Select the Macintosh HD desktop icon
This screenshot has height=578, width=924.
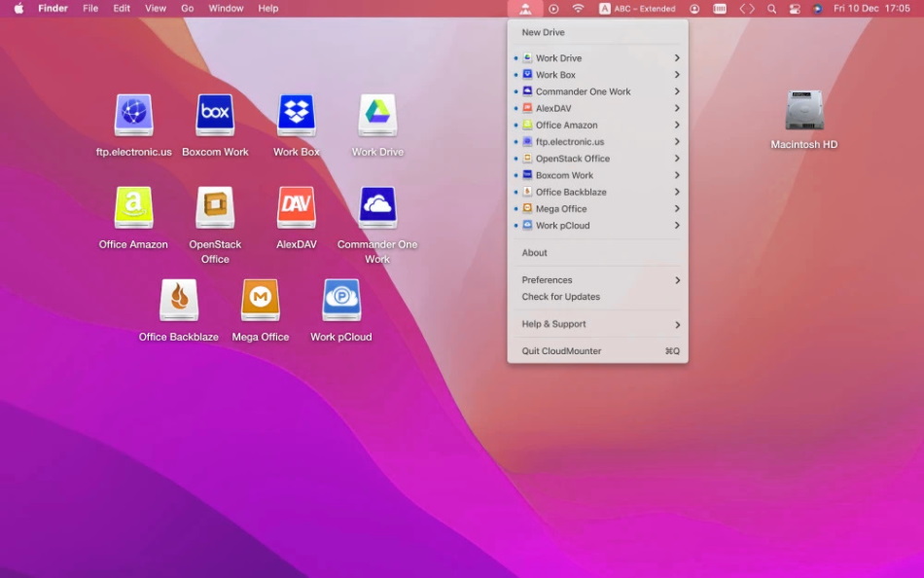coord(804,110)
